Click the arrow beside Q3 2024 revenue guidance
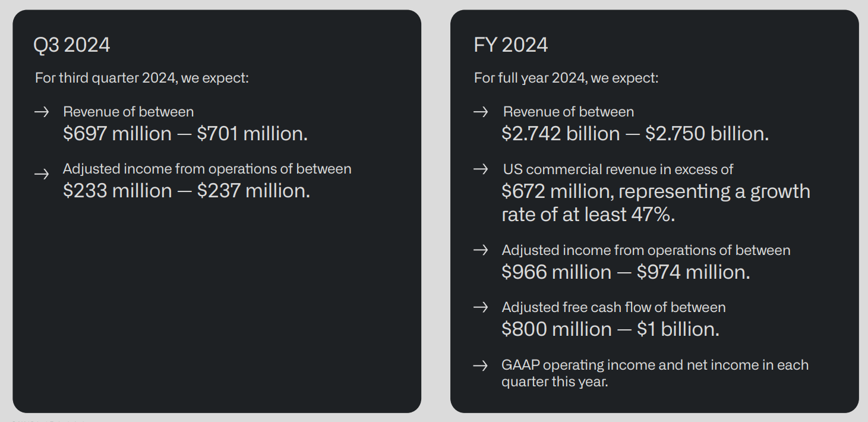 tap(41, 112)
